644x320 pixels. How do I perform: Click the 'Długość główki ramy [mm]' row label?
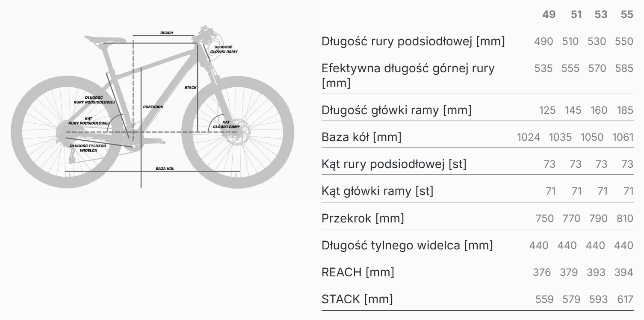pos(396,110)
